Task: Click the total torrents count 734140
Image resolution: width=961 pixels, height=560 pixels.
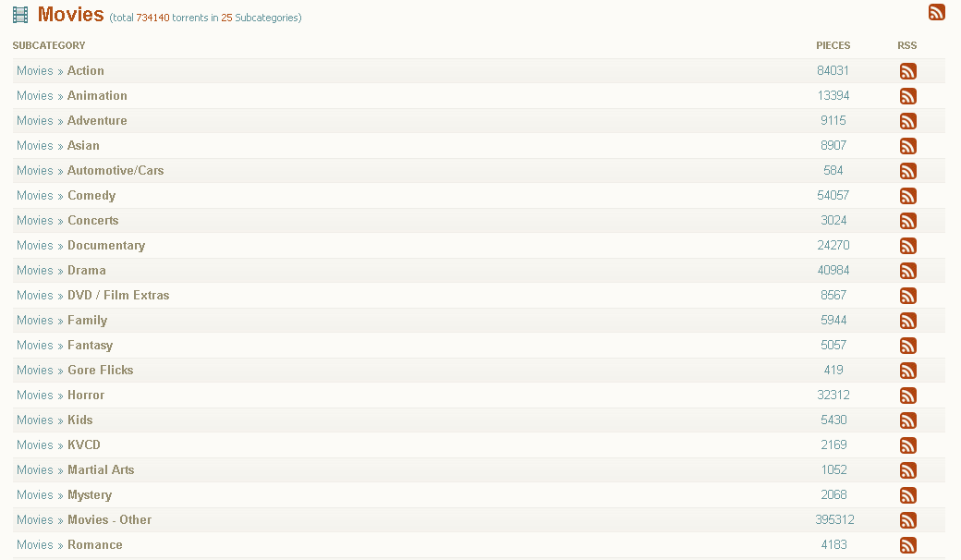Action: pos(152,18)
